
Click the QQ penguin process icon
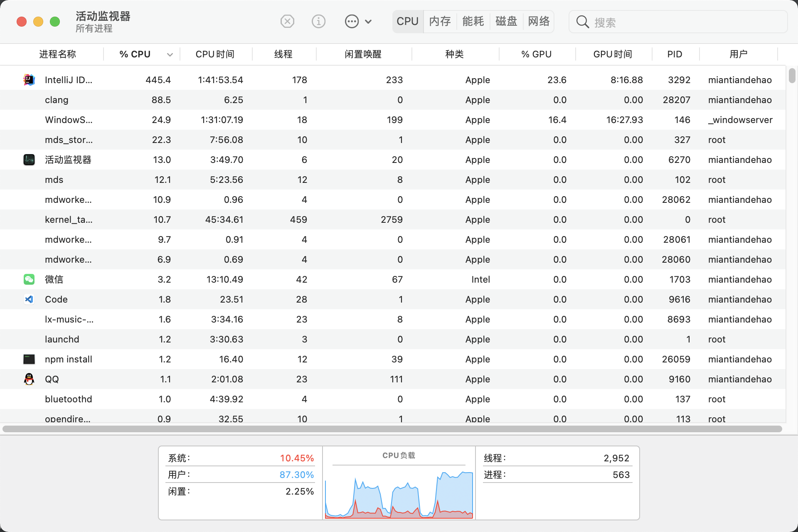29,379
